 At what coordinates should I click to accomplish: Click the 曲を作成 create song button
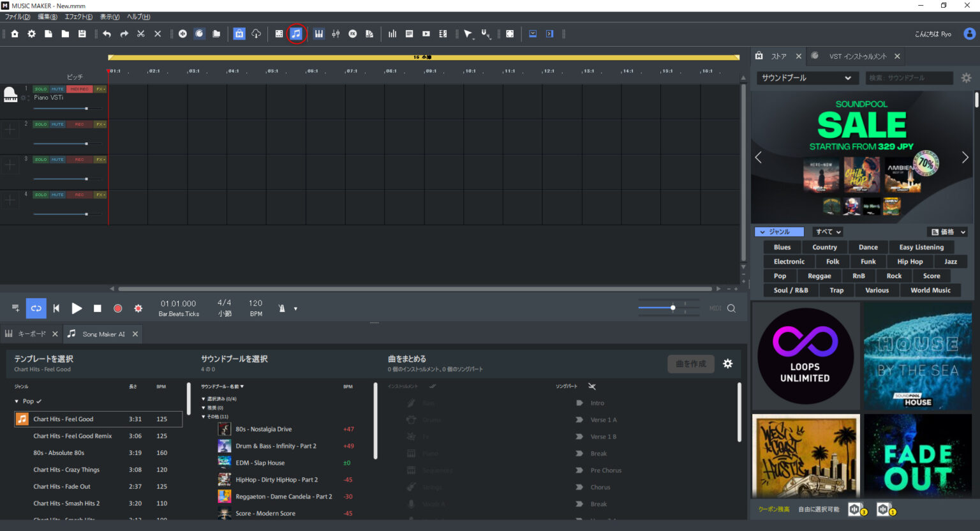coord(690,364)
